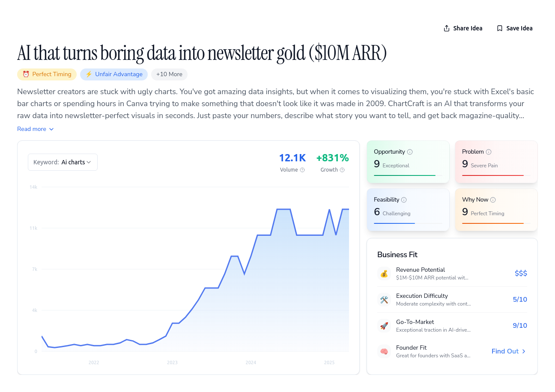Click the 2023 label on chart axis
The image size is (555, 392).
[172, 362]
